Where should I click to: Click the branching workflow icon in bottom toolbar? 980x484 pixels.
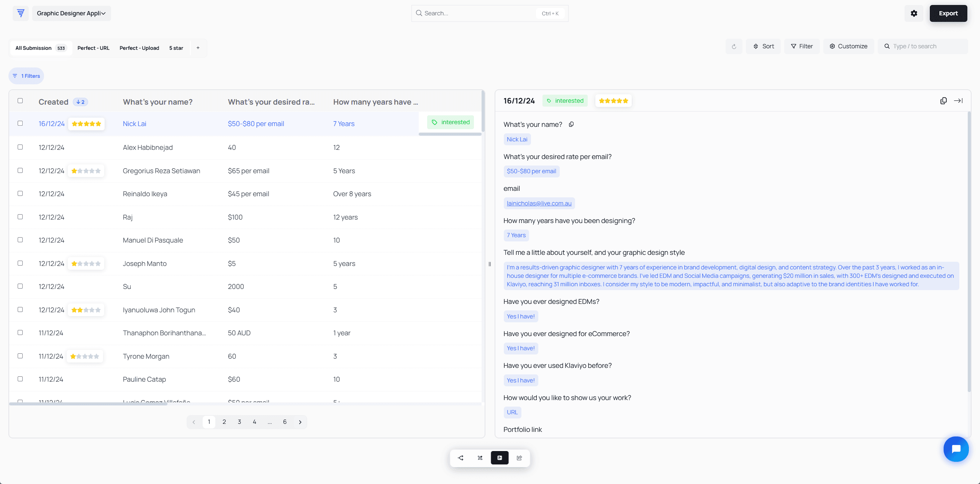461,458
